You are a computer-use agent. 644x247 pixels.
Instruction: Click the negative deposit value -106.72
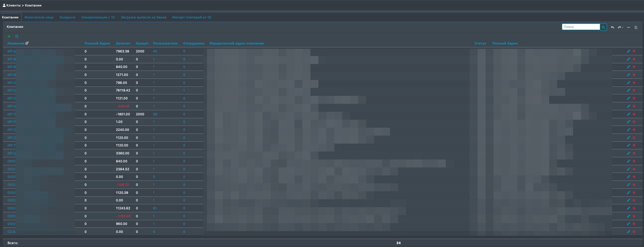pos(123,185)
